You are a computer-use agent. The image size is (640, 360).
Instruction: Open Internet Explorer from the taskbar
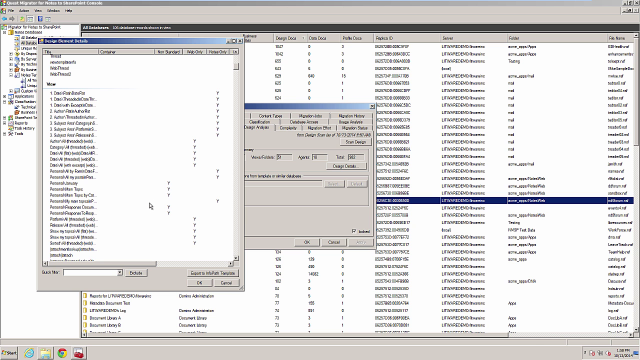click(29, 353)
